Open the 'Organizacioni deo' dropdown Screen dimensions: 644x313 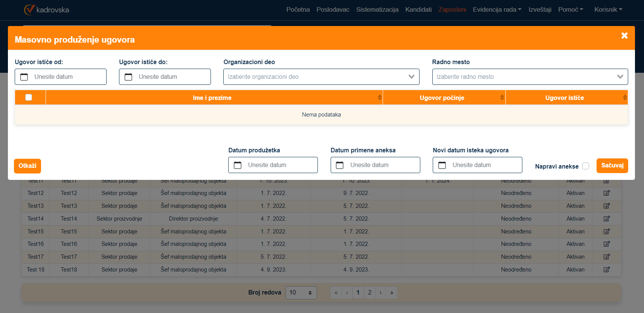[x=321, y=77]
